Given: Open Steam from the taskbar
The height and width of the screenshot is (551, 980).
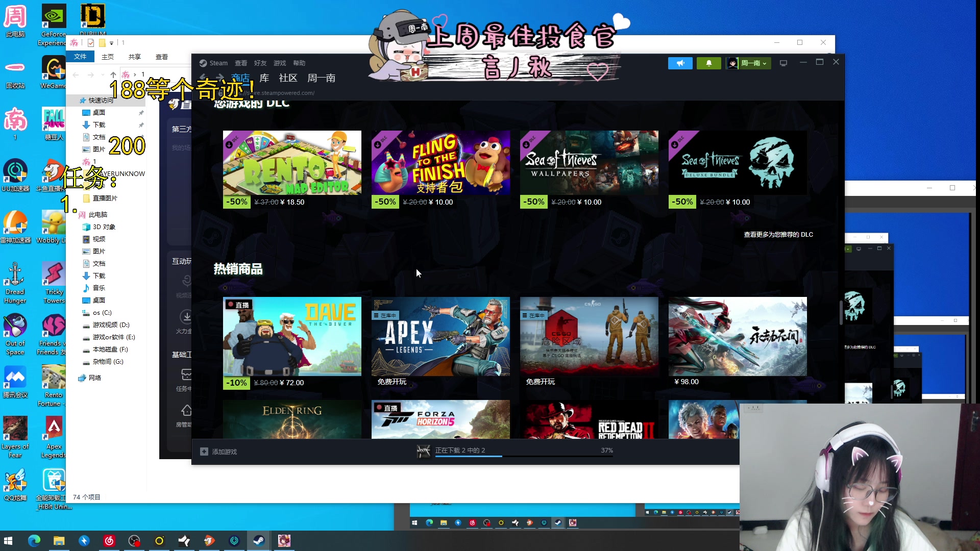Looking at the screenshot, I should (x=259, y=541).
